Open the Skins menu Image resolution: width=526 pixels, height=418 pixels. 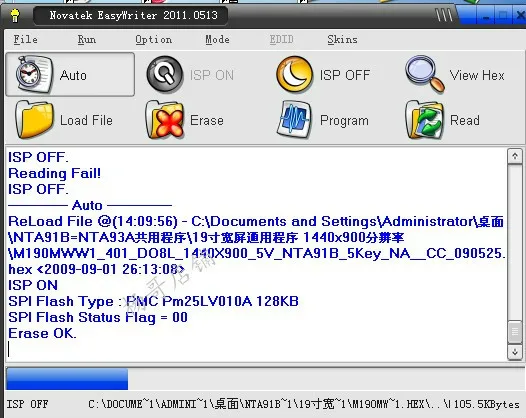[x=343, y=40]
